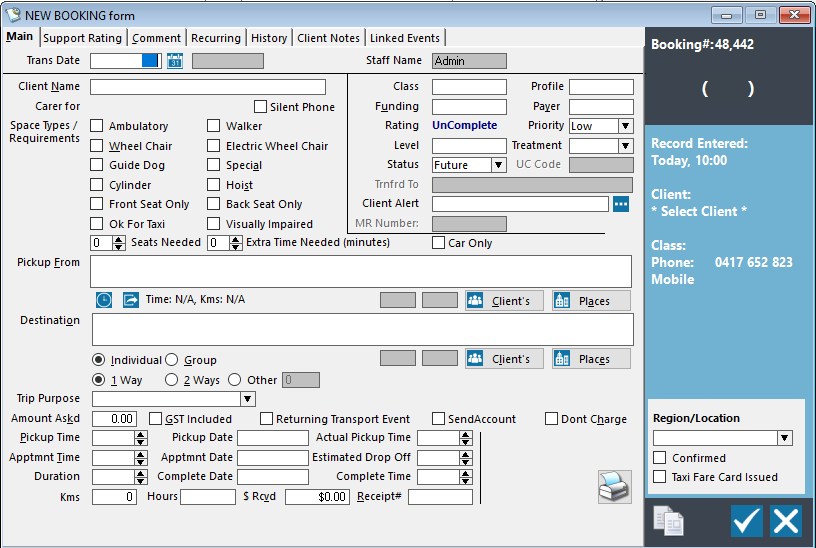Image resolution: width=816 pixels, height=548 pixels.
Task: Open the Trip Purpose dropdown
Action: pyautogui.click(x=248, y=399)
